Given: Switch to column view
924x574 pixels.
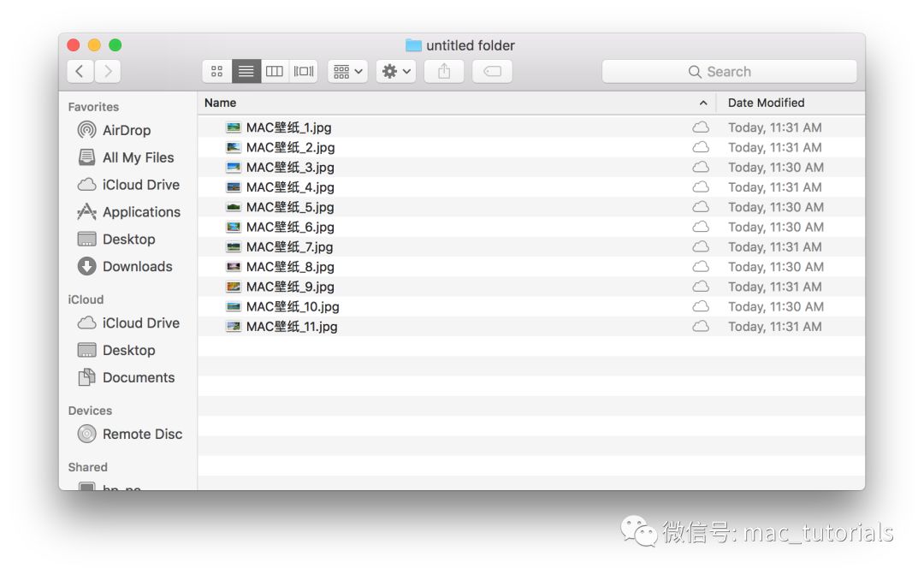Looking at the screenshot, I should coord(275,72).
